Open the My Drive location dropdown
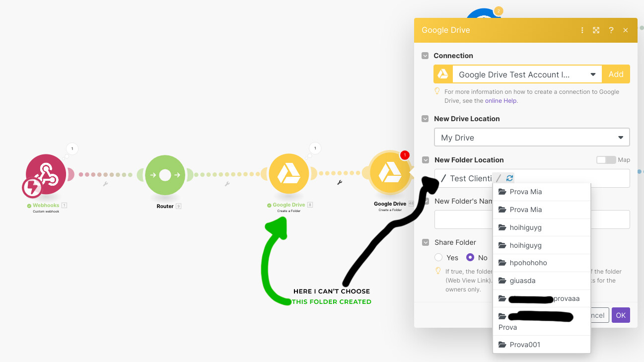This screenshot has height=362, width=644. click(532, 138)
